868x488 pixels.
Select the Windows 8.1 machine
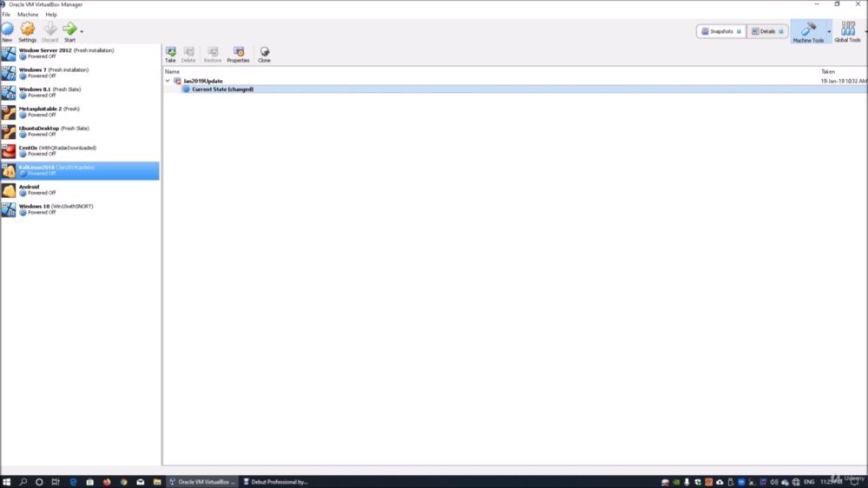[x=80, y=92]
